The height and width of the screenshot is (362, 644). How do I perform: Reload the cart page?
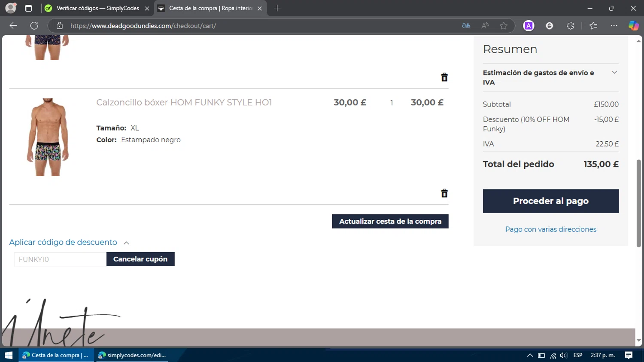34,26
